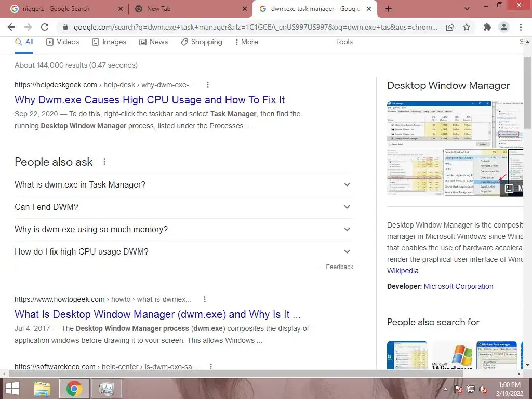Open the Wikipedia link in knowledge panel
Screen dimensions: 532x399
tap(403, 271)
